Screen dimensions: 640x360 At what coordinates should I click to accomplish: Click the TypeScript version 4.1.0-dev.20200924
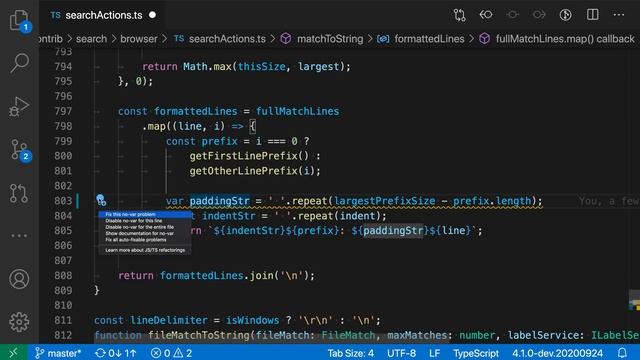[558, 353]
